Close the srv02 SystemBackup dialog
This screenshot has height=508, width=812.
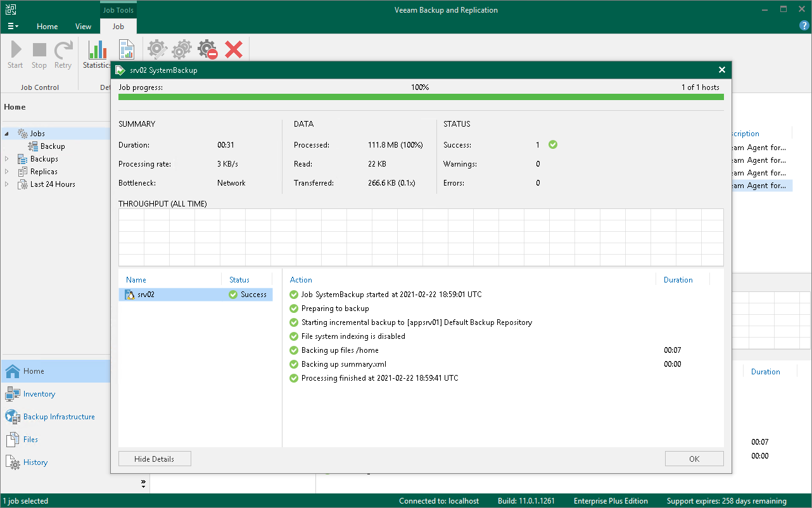[721, 70]
